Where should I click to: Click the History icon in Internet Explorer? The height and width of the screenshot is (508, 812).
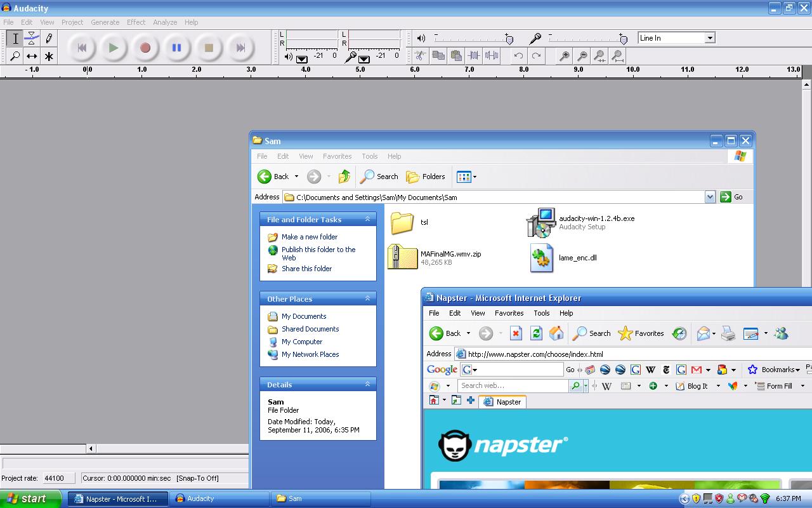tap(679, 333)
